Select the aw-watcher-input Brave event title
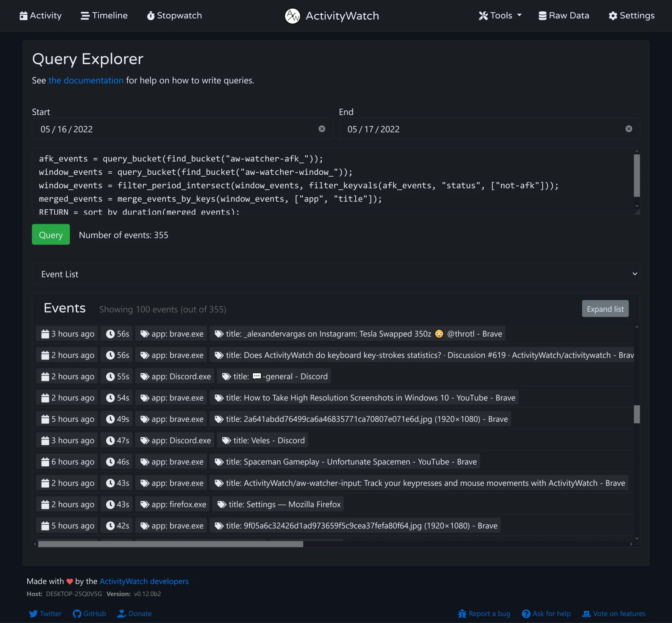 pyautogui.click(x=419, y=483)
